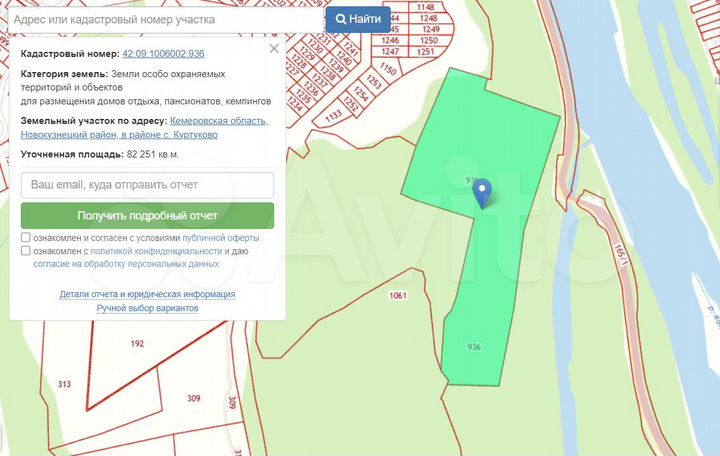720x456 pixels.
Task: Open согласие на обработку персональных данных link
Action: pos(126,264)
